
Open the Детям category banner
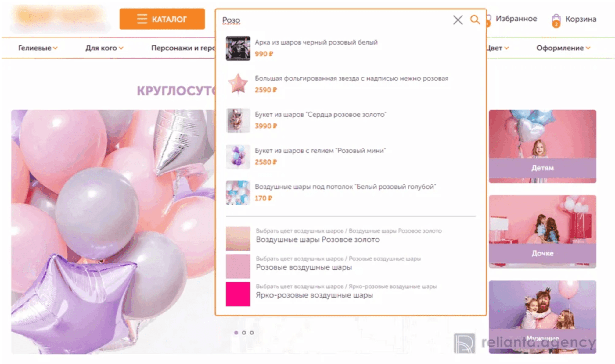[x=542, y=146]
